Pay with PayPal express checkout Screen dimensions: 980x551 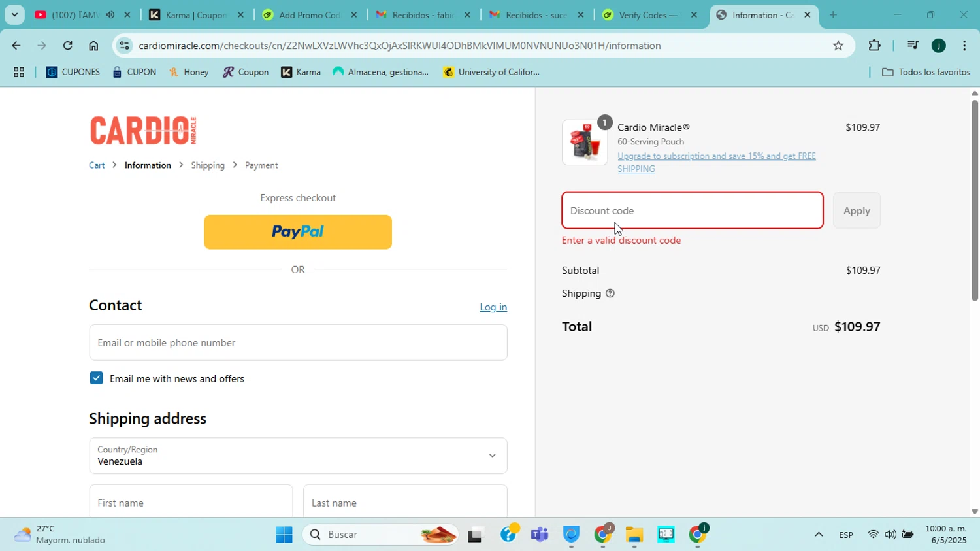point(298,232)
